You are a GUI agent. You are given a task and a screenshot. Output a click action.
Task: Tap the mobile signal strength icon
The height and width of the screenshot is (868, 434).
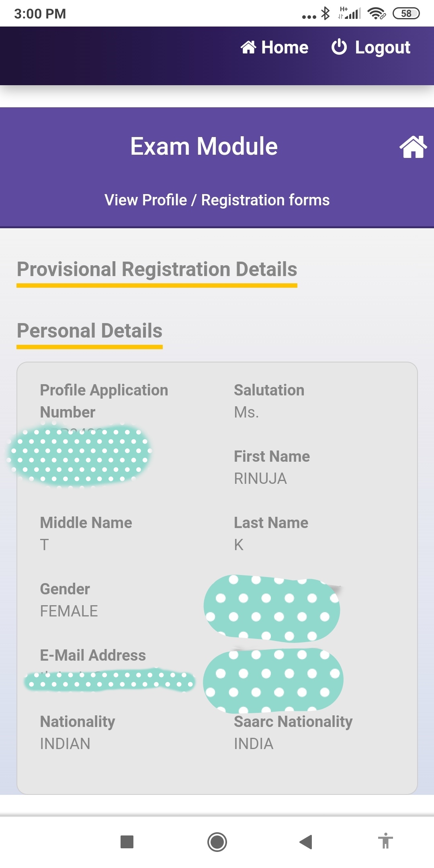tap(350, 14)
